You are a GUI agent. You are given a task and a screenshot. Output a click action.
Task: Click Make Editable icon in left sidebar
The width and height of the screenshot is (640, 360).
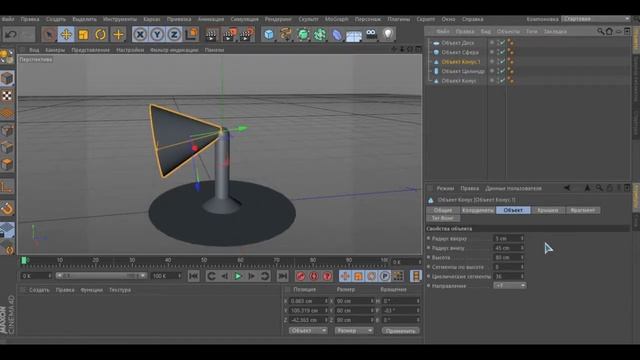(7, 57)
